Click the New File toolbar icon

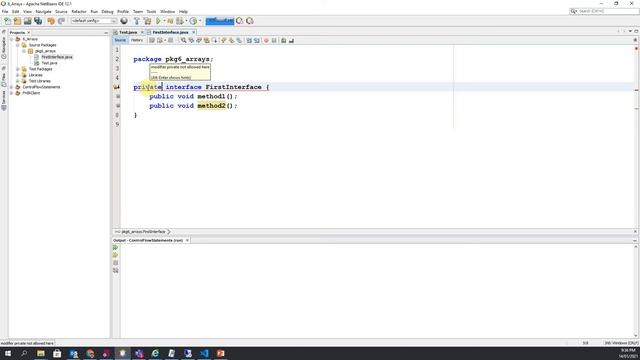[x=7, y=21]
